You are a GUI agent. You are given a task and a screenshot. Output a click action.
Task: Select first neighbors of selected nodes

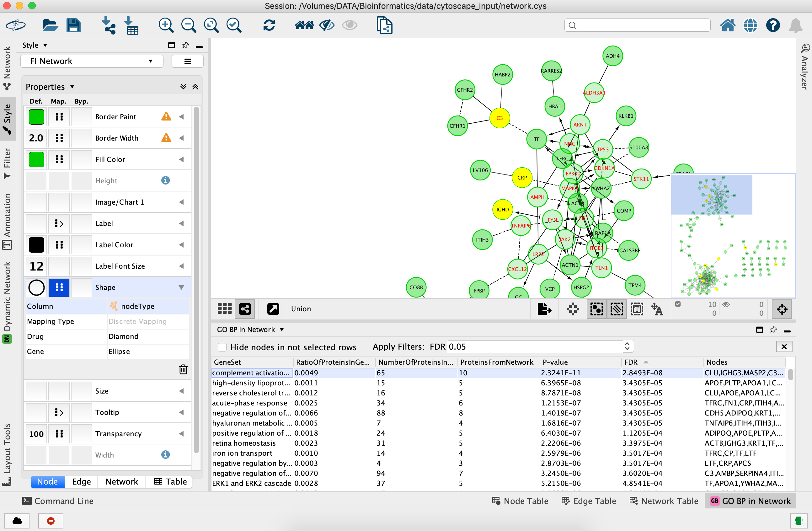coord(304,25)
